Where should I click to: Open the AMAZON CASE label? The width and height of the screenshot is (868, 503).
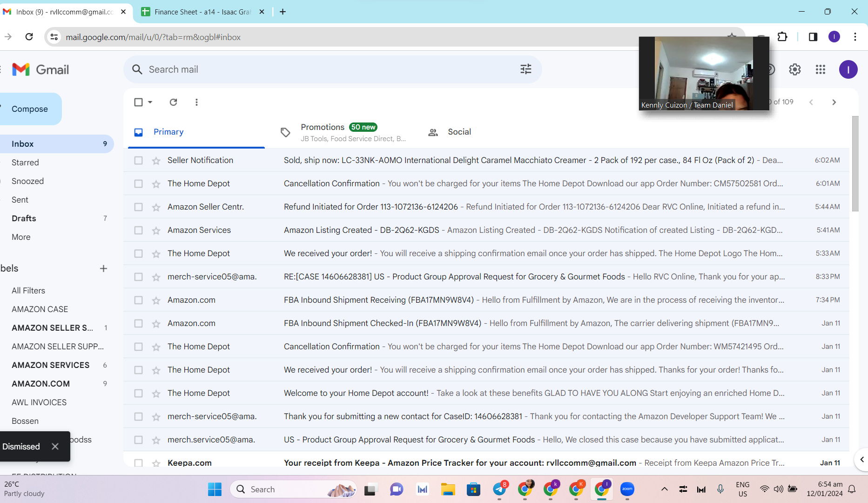click(x=40, y=309)
